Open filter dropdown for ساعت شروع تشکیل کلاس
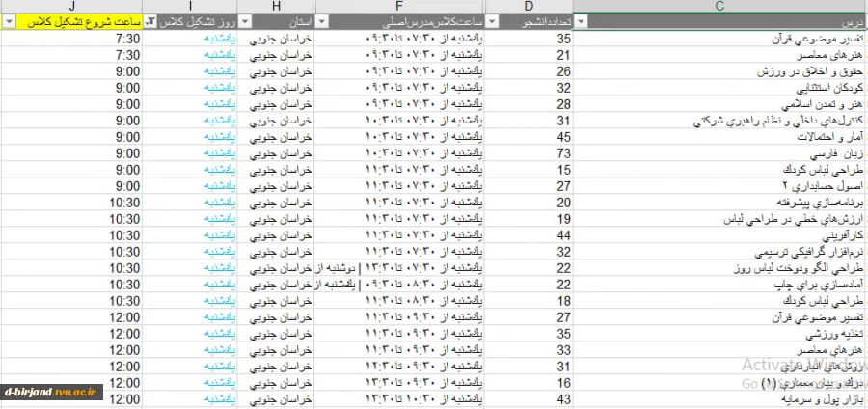This screenshot has width=868, height=409. tap(9, 22)
